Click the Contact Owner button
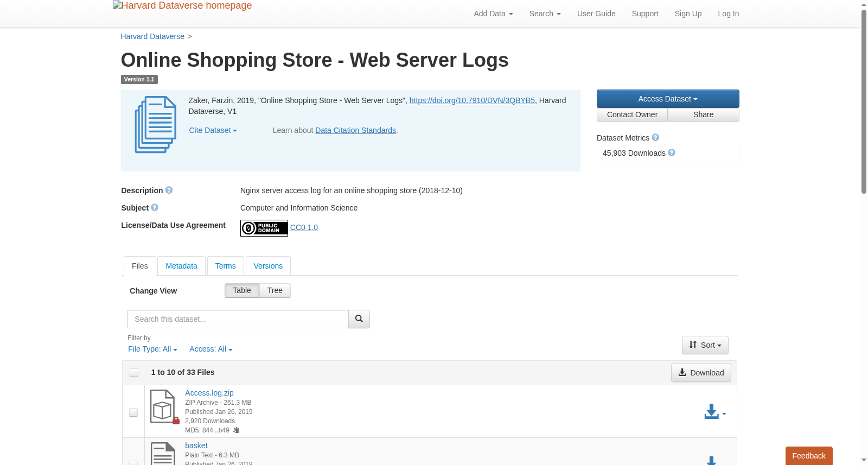Screen dimensions: 868x465 tap(632, 114)
